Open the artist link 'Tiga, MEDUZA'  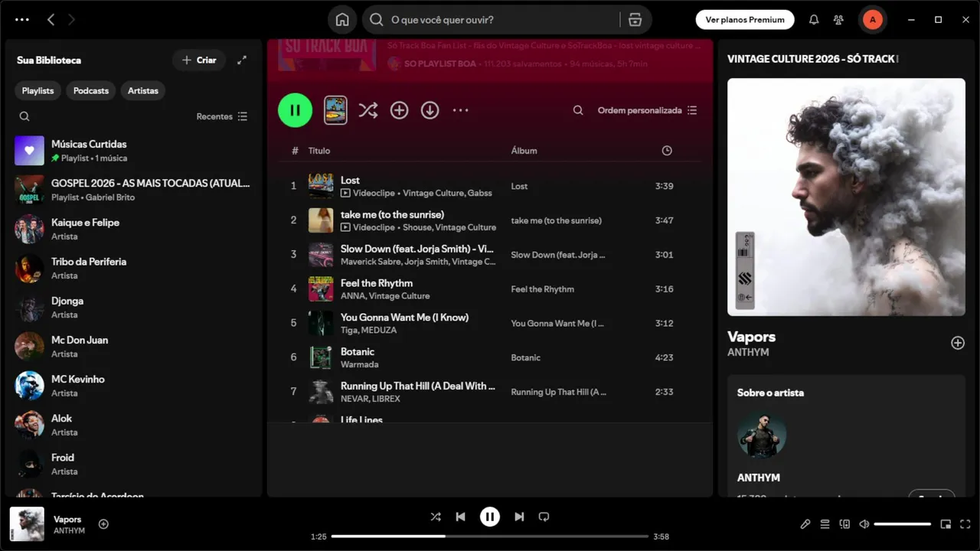click(x=368, y=330)
